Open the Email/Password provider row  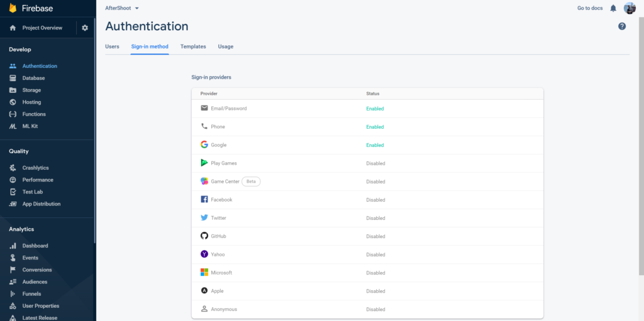(x=367, y=109)
